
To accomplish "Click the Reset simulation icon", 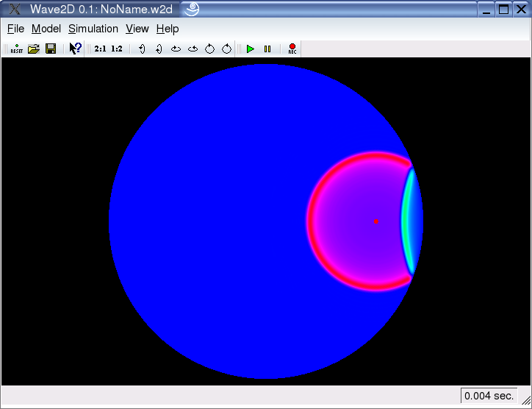I will coord(16,49).
